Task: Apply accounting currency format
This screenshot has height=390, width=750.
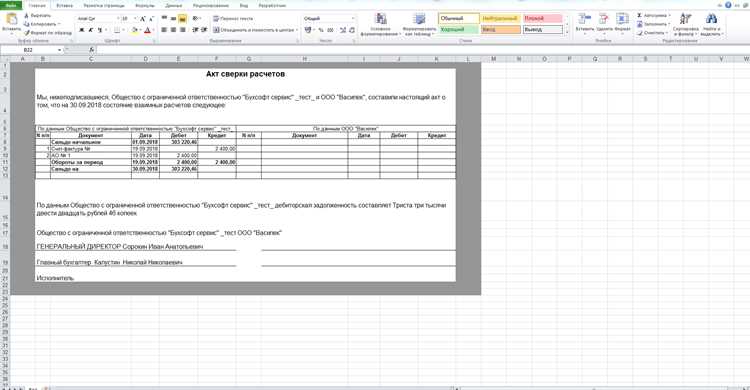Action: [309, 30]
